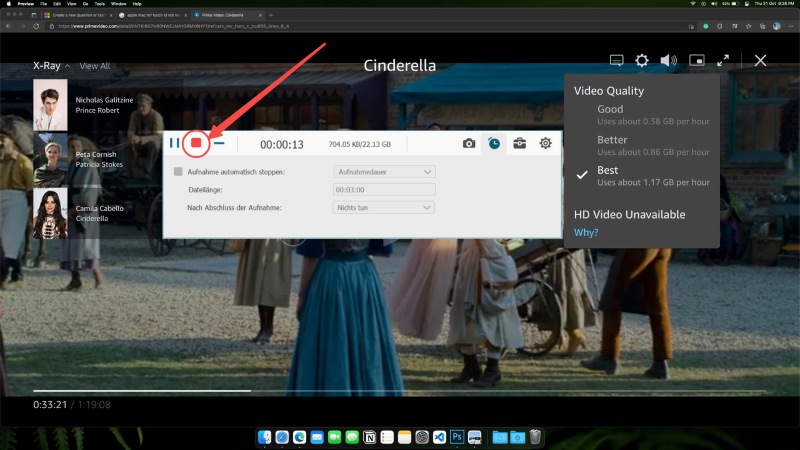Open recorder settings gear icon
This screenshot has width=800, height=450.
click(545, 143)
